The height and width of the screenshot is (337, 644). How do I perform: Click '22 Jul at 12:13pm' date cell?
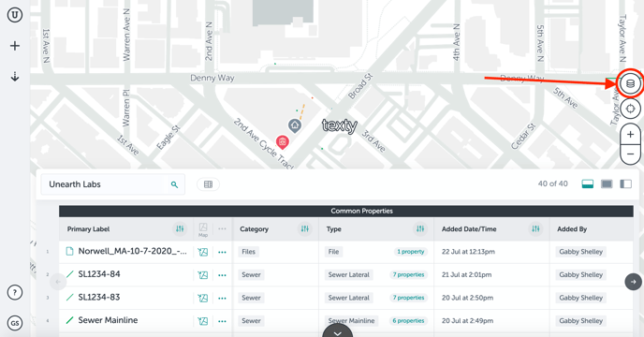tap(468, 252)
